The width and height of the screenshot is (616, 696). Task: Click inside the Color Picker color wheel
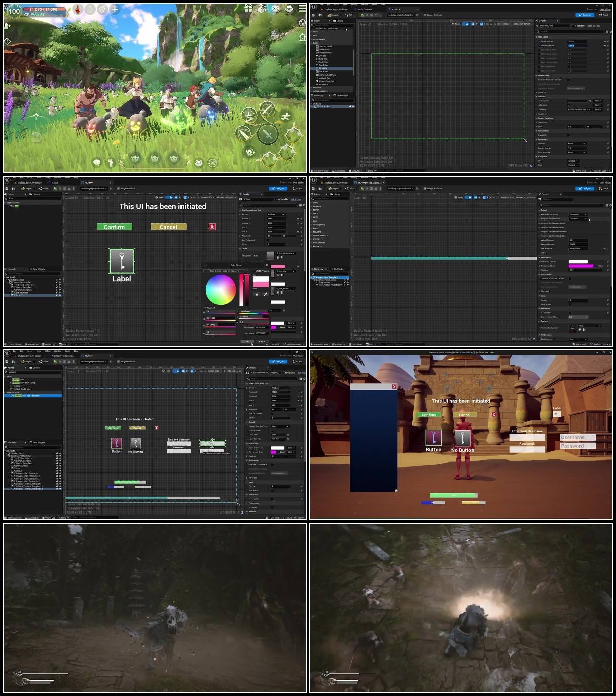[x=220, y=289]
